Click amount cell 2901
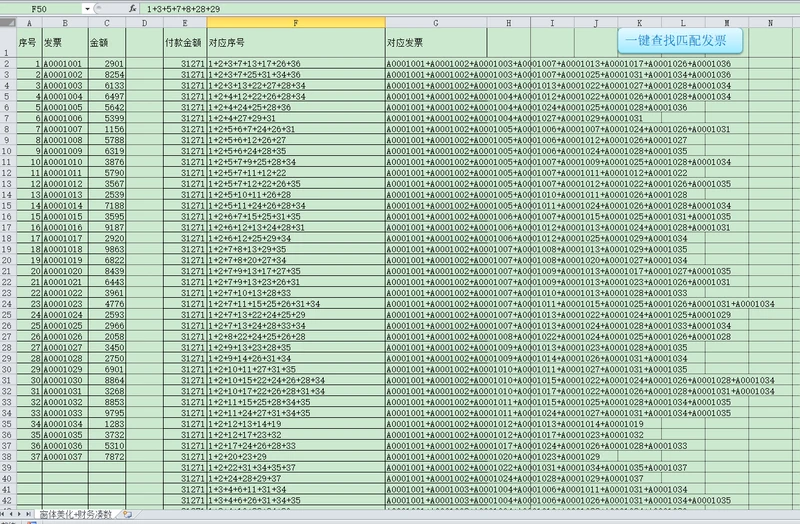This screenshot has width=800, height=524. click(x=107, y=64)
